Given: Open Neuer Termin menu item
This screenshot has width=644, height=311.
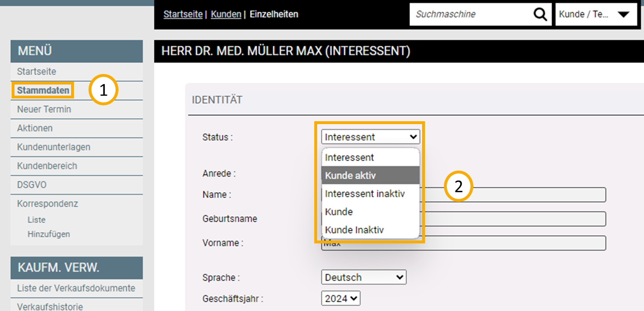Looking at the screenshot, I should coord(44,109).
